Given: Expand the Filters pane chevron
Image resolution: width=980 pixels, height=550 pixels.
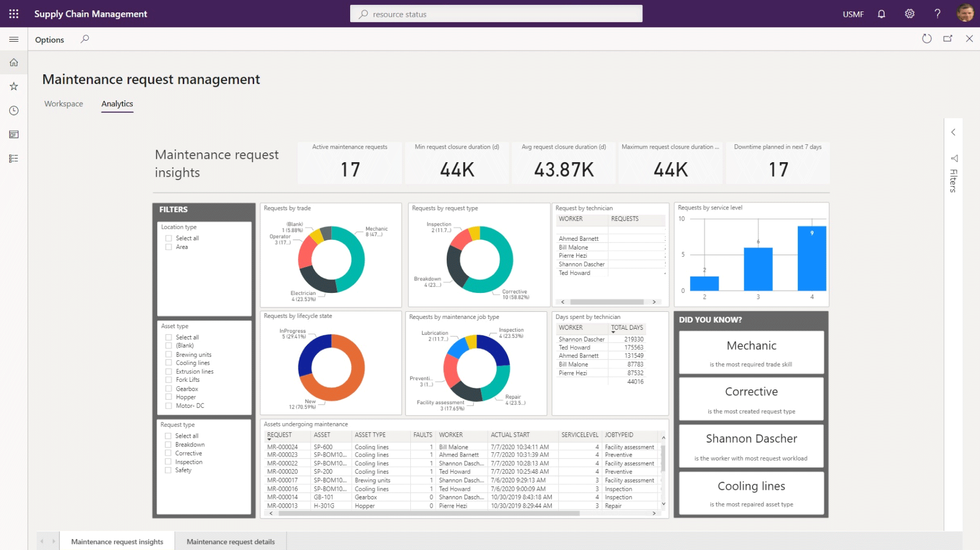Looking at the screenshot, I should tap(953, 132).
